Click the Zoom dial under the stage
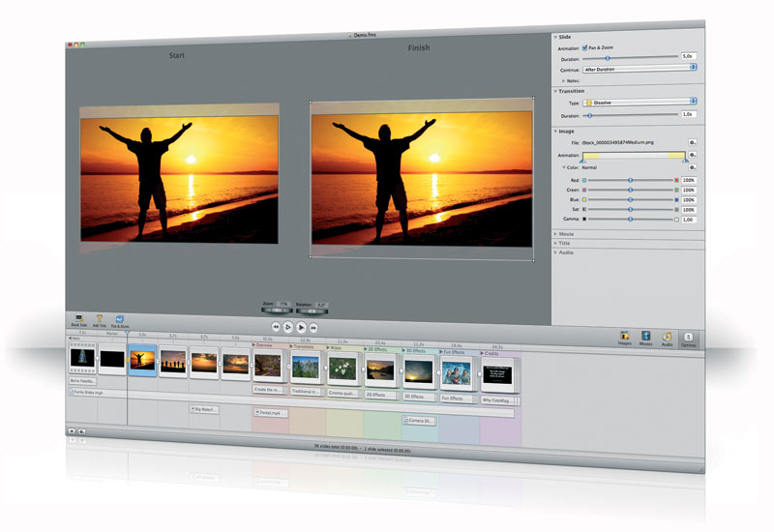This screenshot has height=532, width=774. click(x=277, y=310)
